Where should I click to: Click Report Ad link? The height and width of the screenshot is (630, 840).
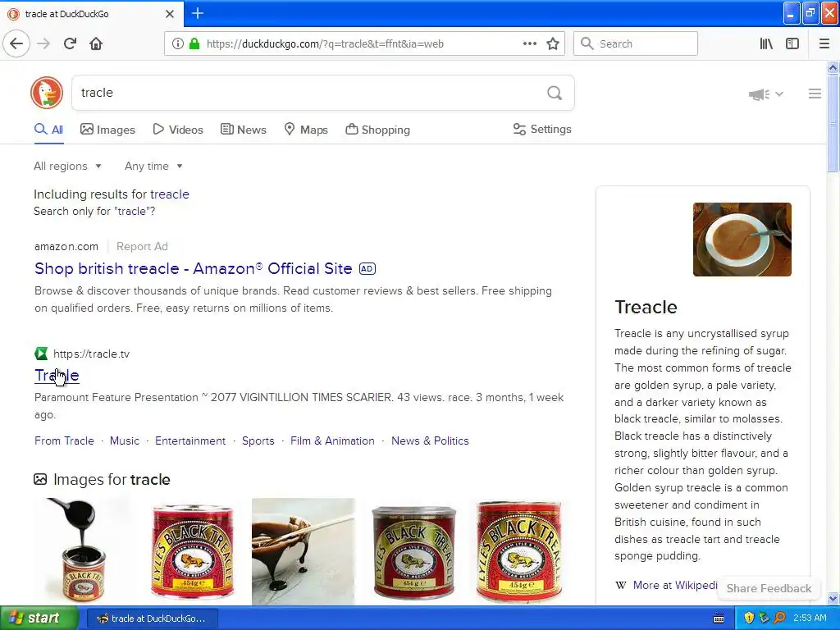pos(142,246)
